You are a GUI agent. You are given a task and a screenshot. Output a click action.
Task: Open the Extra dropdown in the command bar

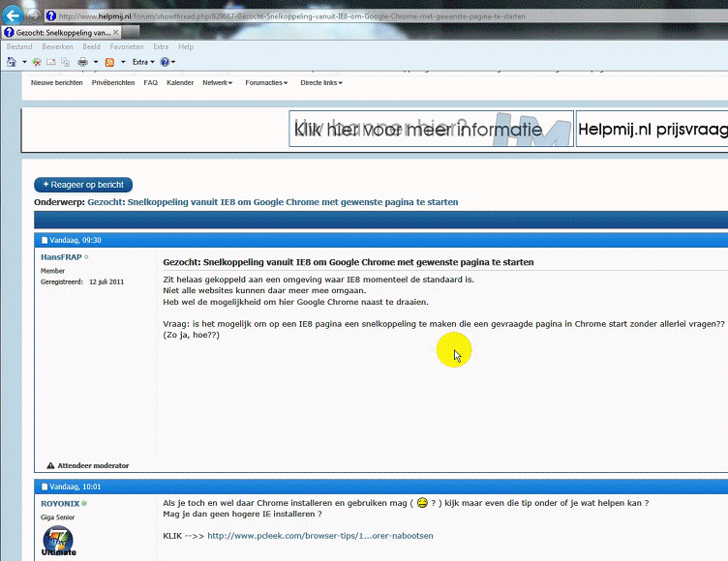pos(143,62)
